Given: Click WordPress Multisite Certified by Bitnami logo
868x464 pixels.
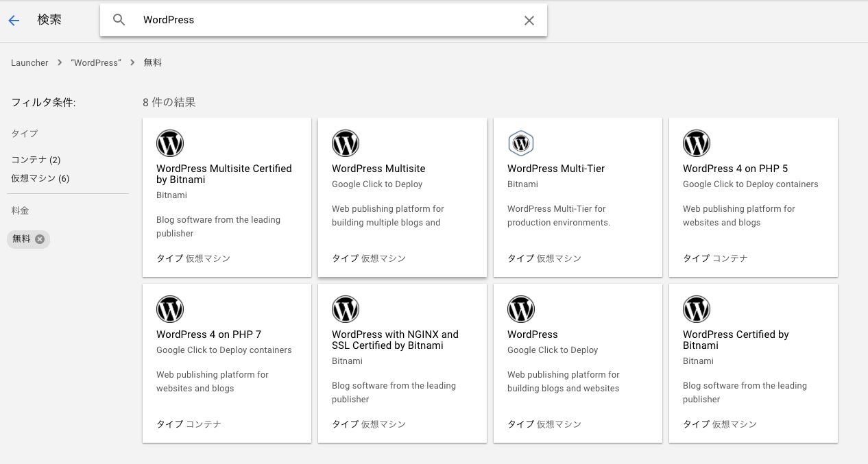Looking at the screenshot, I should 170,143.
